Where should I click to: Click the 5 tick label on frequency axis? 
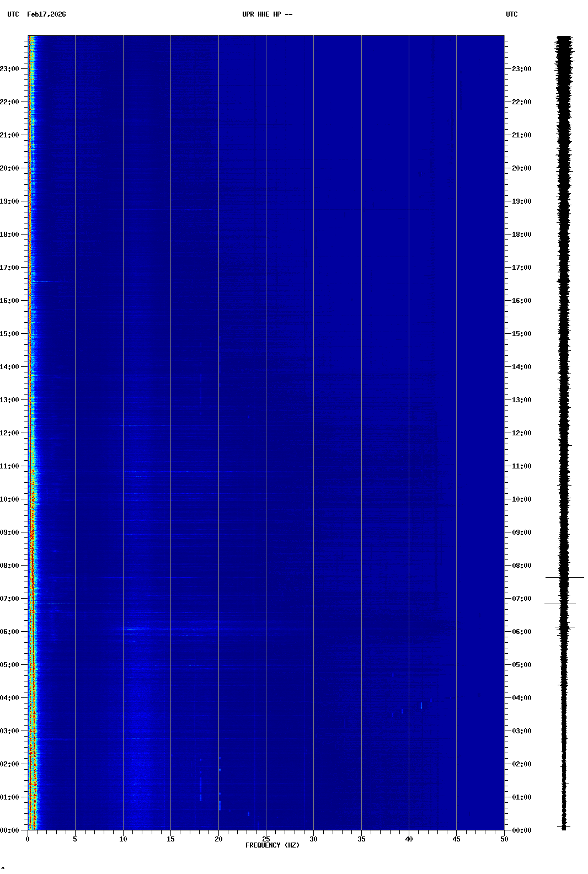(x=75, y=839)
